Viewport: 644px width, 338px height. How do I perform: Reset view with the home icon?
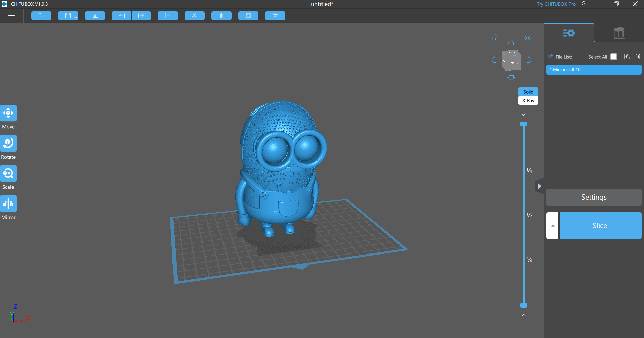click(495, 37)
